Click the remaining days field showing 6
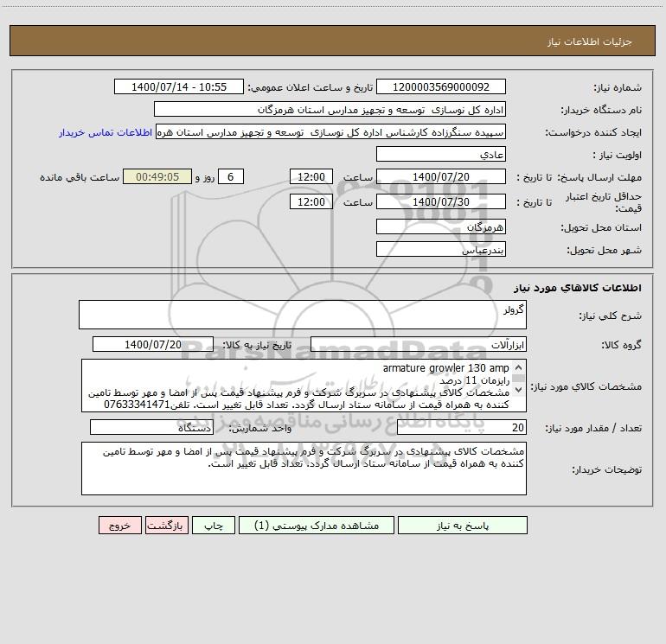 tap(231, 177)
